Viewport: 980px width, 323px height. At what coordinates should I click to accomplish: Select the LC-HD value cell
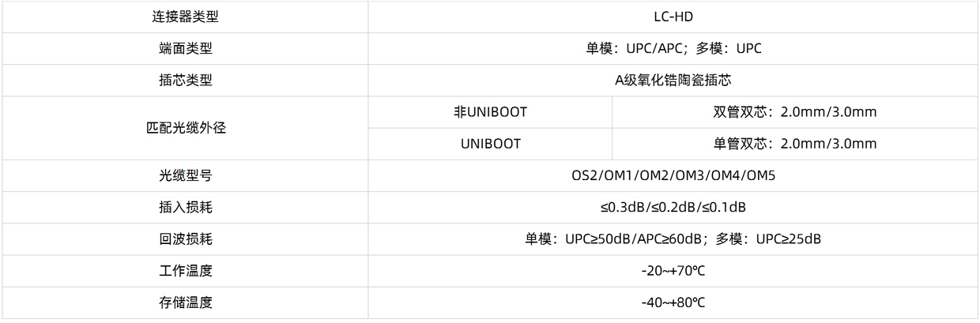click(x=673, y=17)
